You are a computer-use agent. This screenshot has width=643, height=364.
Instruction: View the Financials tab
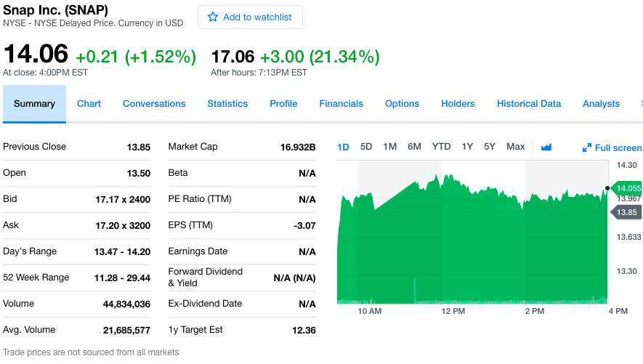pyautogui.click(x=341, y=104)
